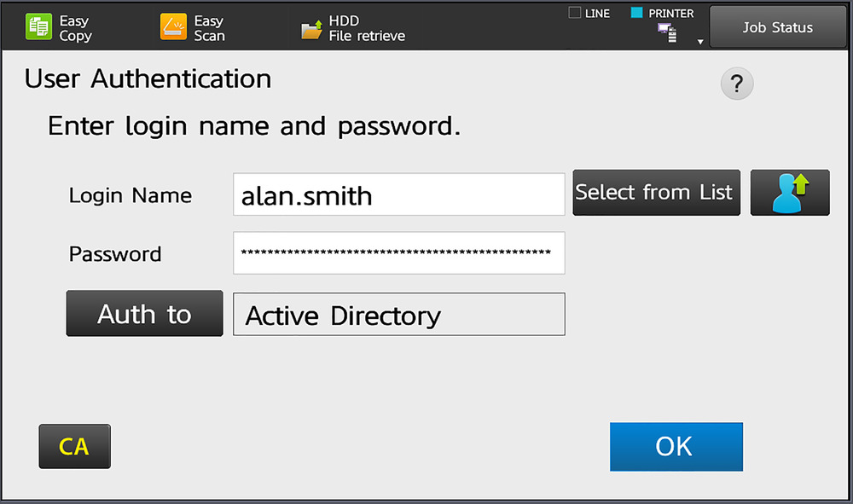
Task: Click the LINE indicator box
Action: tap(574, 13)
